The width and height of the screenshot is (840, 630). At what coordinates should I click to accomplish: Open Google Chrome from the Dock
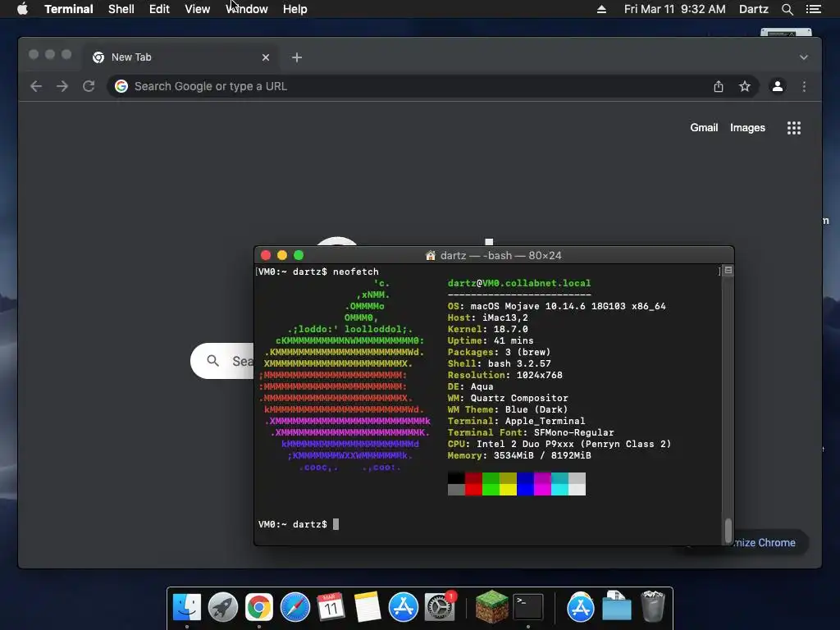tap(258, 607)
